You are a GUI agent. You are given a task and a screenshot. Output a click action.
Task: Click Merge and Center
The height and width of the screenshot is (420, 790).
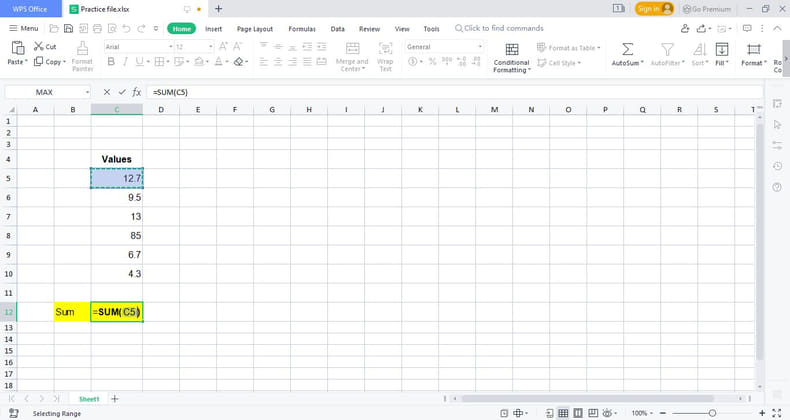pos(352,56)
